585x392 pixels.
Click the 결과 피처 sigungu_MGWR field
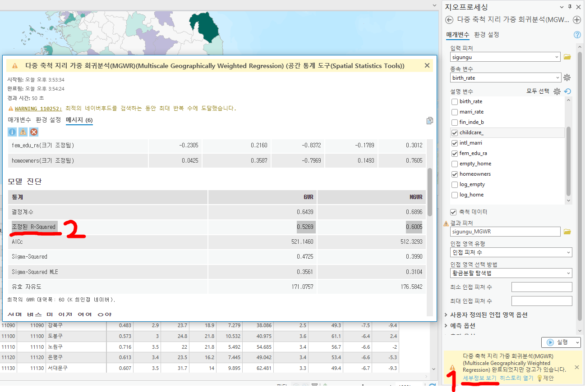click(506, 232)
